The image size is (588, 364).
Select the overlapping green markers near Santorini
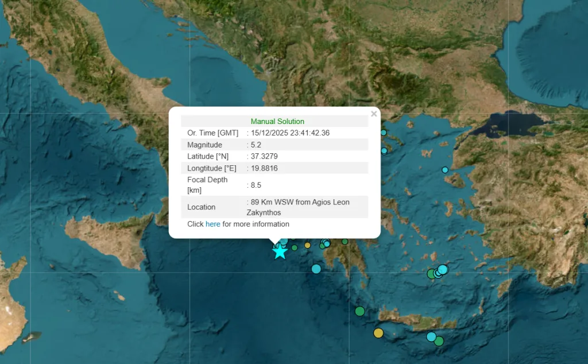click(x=430, y=273)
